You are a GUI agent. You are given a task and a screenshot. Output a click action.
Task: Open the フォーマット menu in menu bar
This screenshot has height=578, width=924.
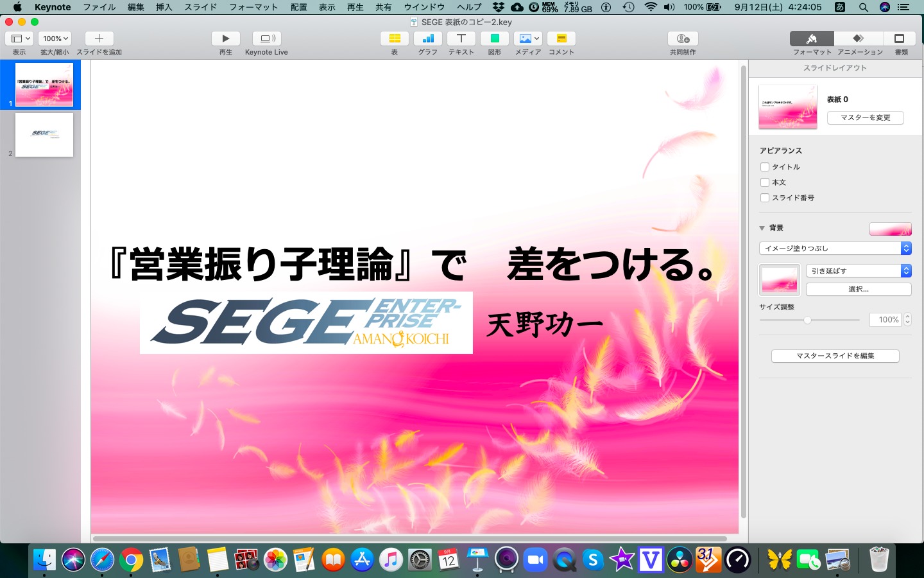coord(253,7)
